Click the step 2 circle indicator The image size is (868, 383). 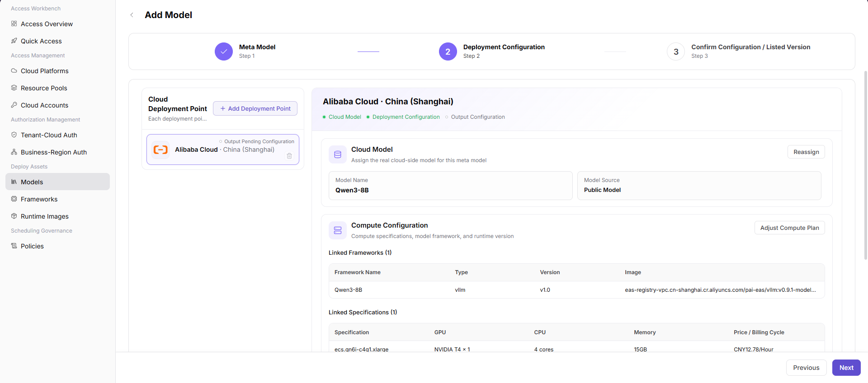(x=448, y=51)
